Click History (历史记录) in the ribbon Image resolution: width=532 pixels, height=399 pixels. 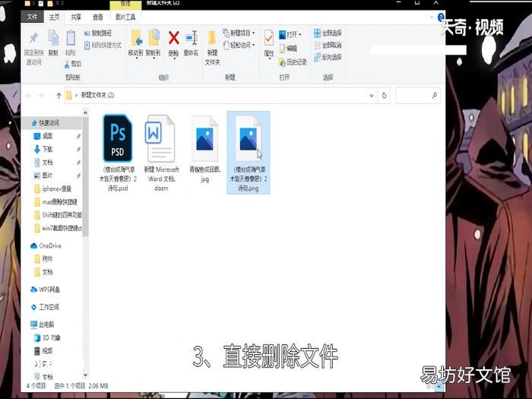(293, 62)
